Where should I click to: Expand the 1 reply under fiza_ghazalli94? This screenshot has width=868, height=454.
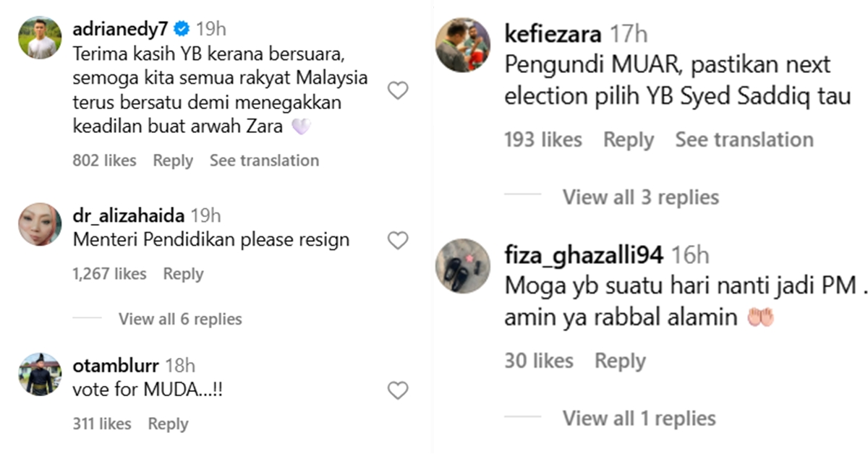[x=639, y=418]
